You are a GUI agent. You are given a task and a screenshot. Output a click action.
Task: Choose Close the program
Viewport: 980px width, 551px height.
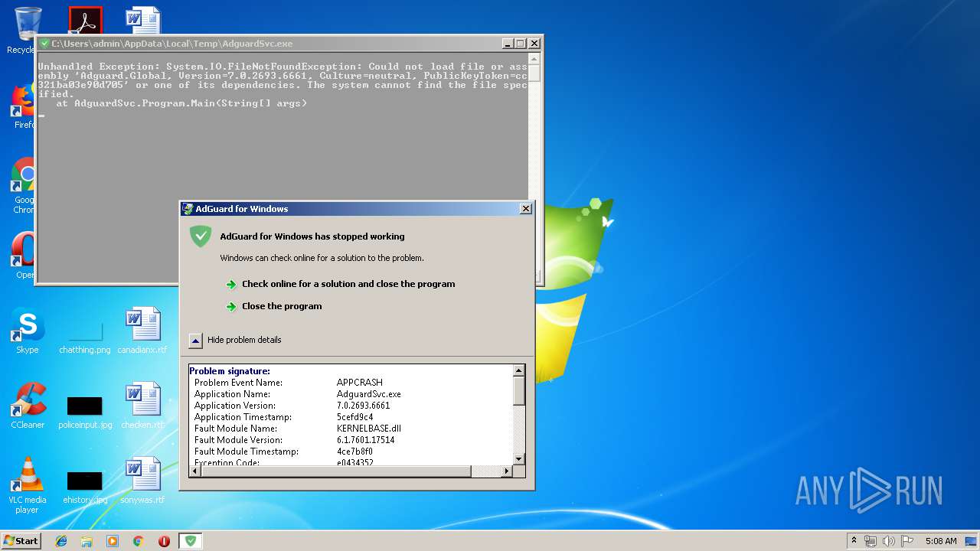click(x=282, y=306)
